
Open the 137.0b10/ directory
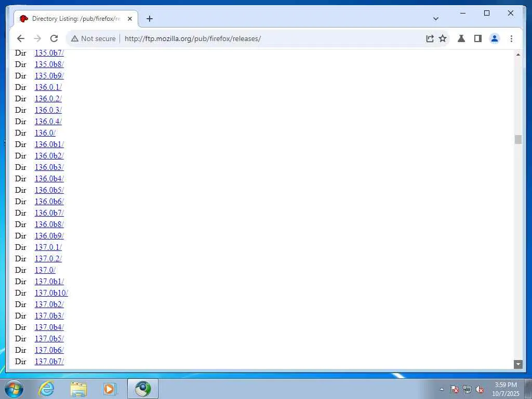[51, 293]
